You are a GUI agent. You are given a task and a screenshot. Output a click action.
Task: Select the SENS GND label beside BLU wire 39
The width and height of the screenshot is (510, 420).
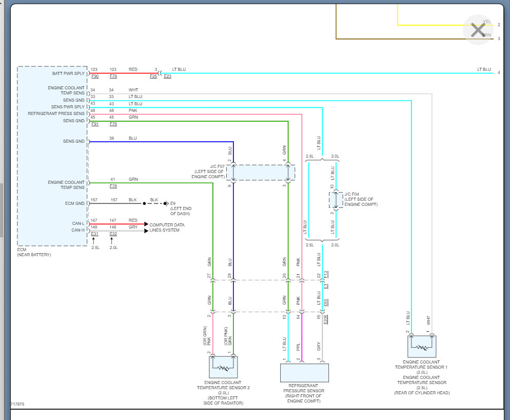(74, 141)
